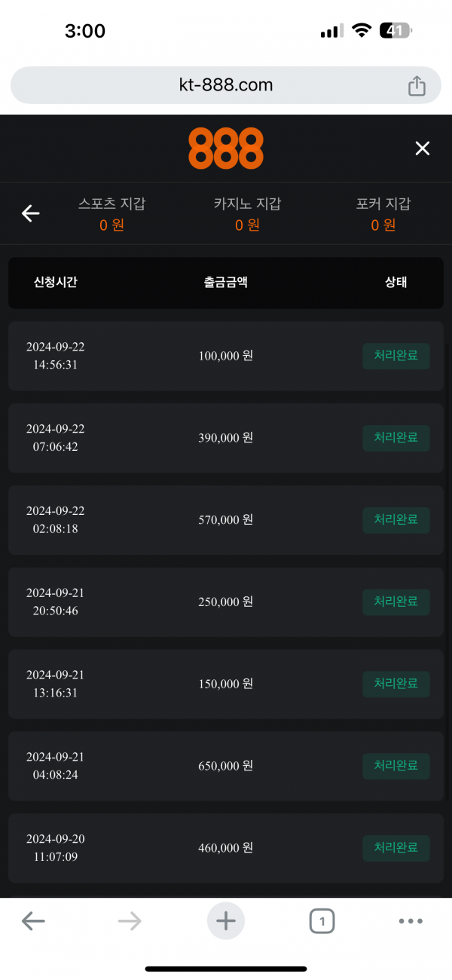
Task: Tap 처리완료 status for 650,000 원 withdrawal
Action: click(396, 766)
